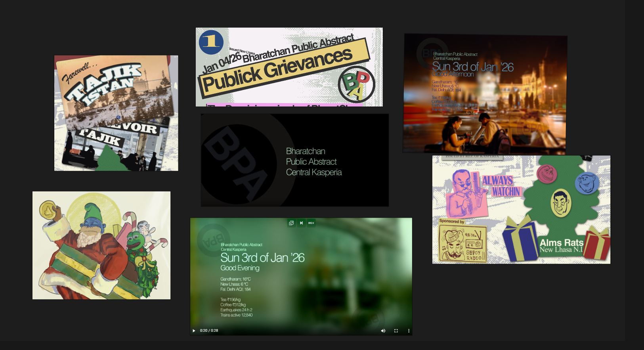Click the blue circle number 1 badge
Screen dimensions: 644x350
pyautogui.click(x=211, y=42)
